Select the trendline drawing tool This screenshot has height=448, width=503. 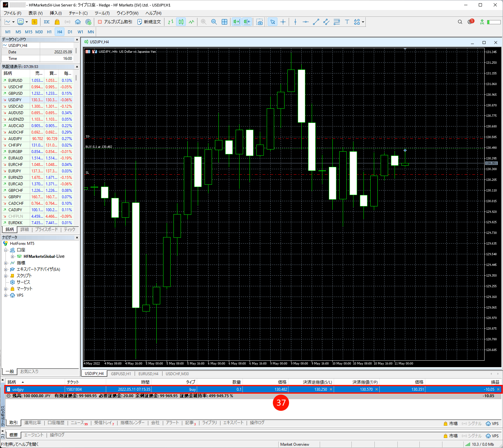316,22
